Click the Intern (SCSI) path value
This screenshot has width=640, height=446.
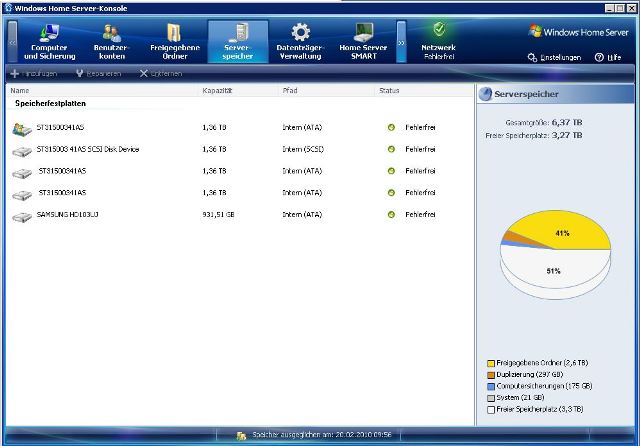click(x=303, y=149)
